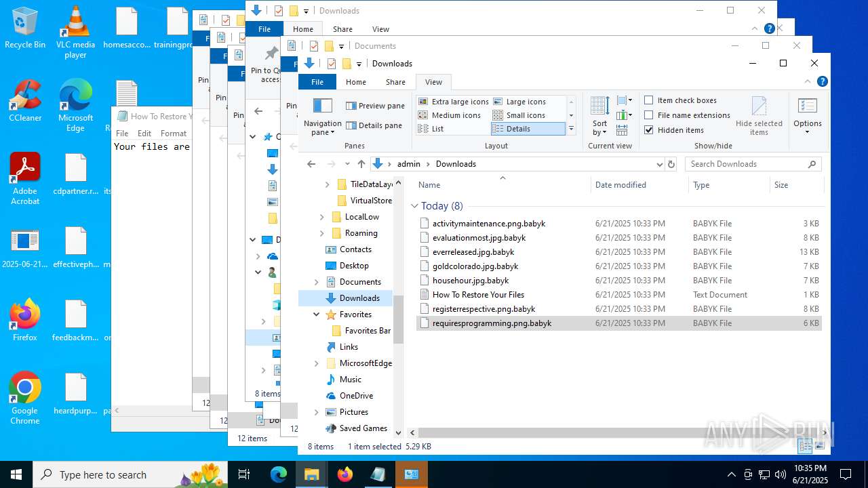Screen dimensions: 868x488
Task: Open Recycle Bin on desktop
Action: pos(25,28)
